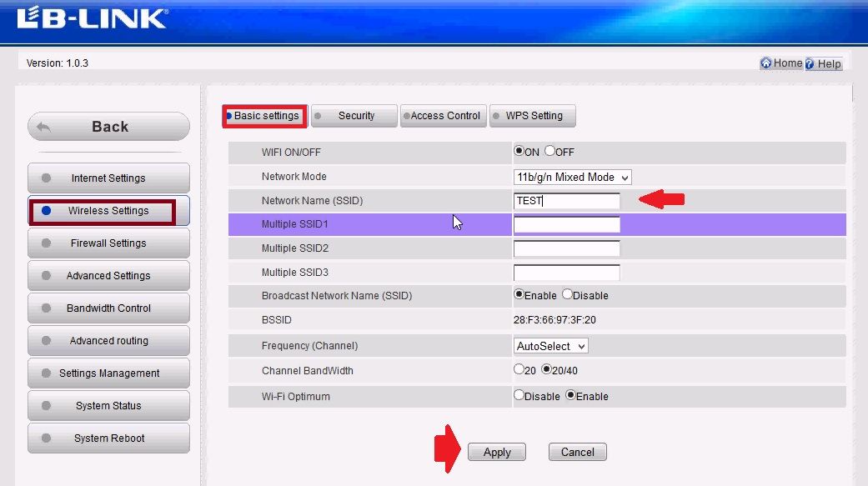Image resolution: width=868 pixels, height=486 pixels.
Task: Expand the Frequency Channel dropdown
Action: [550, 346]
